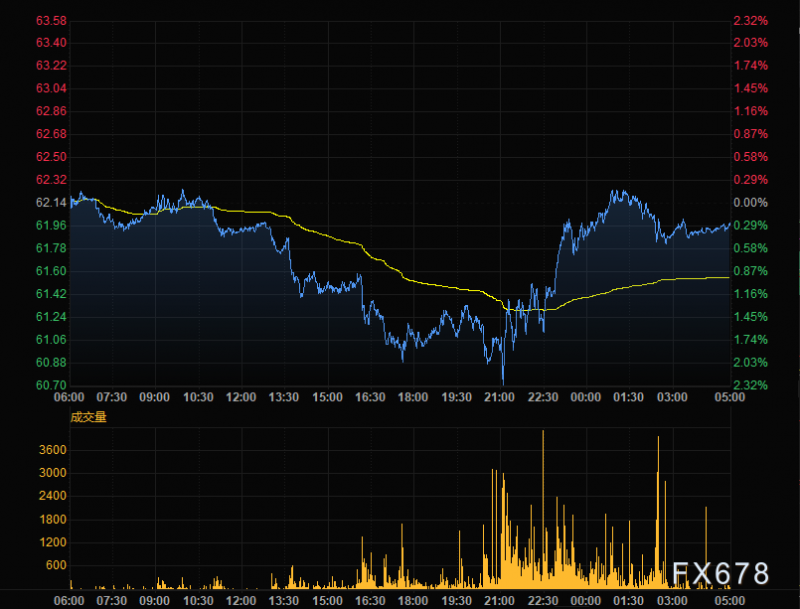Click the 62.14 baseline price label

51,202
